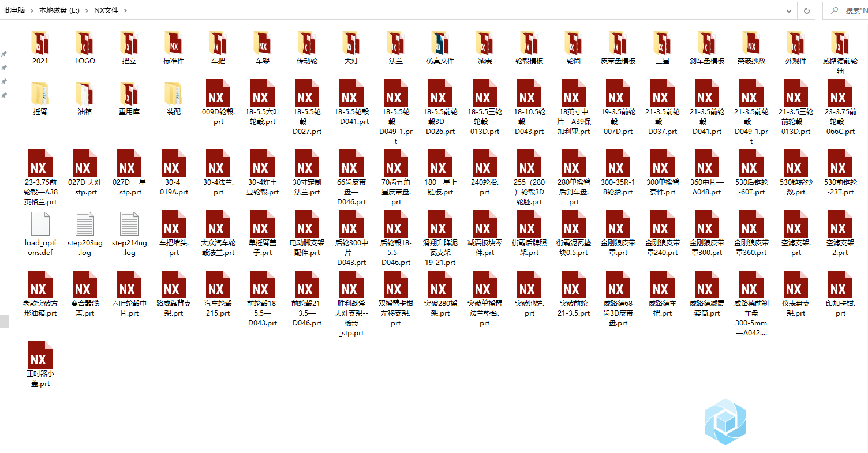Select the step203ug.log file
This screenshot has height=453, width=868.
(x=85, y=234)
